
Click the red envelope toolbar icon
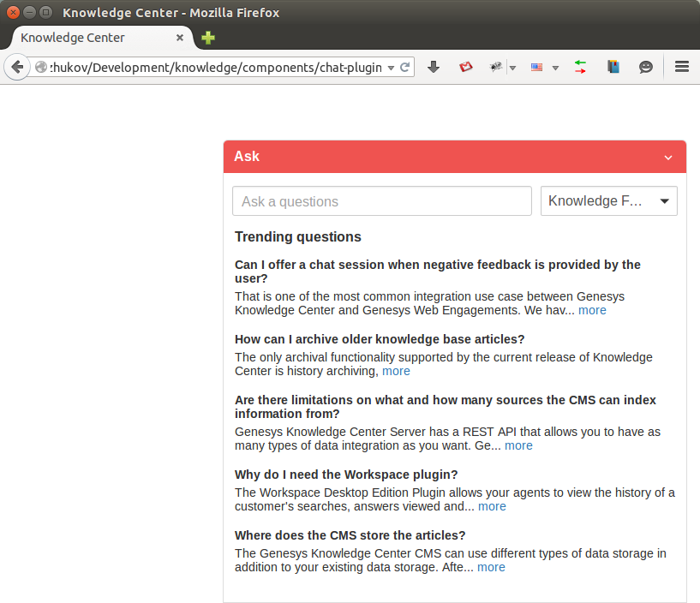click(x=466, y=67)
